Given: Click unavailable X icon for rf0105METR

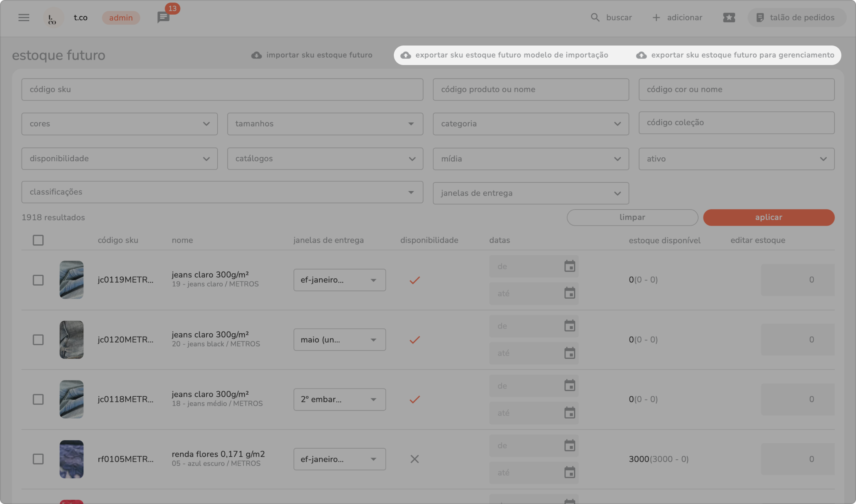Looking at the screenshot, I should coord(414,459).
